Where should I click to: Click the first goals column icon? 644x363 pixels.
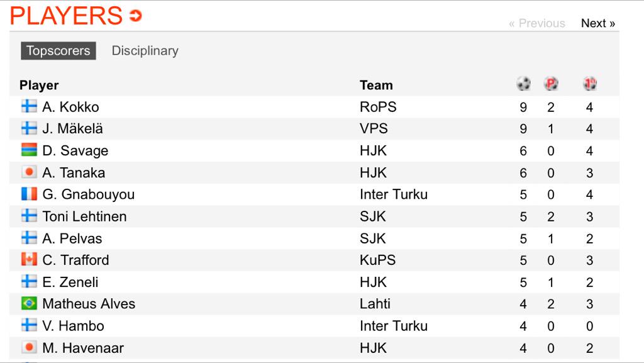coord(589,84)
